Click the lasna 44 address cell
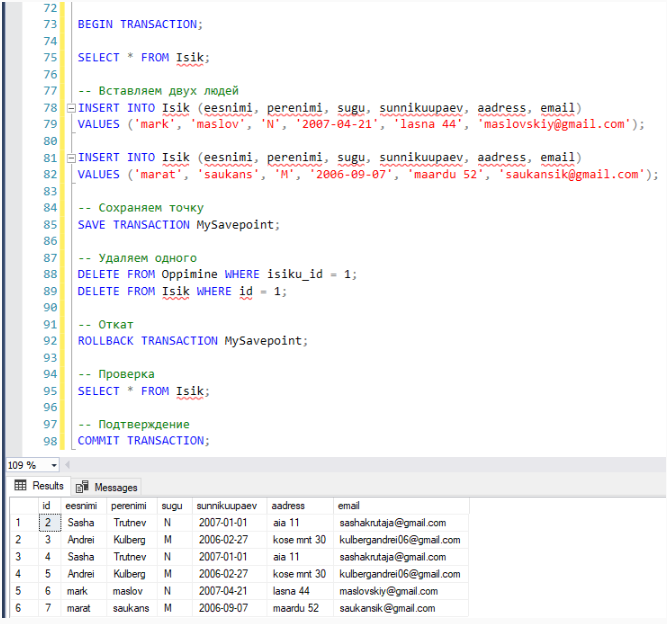This screenshot has height=624, width=667. tap(294, 591)
